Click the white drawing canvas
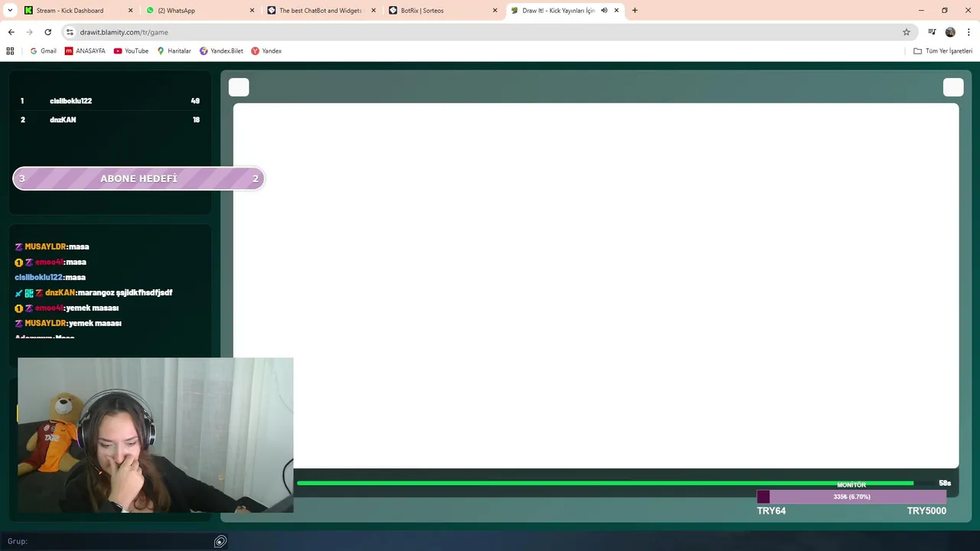 [x=596, y=285]
